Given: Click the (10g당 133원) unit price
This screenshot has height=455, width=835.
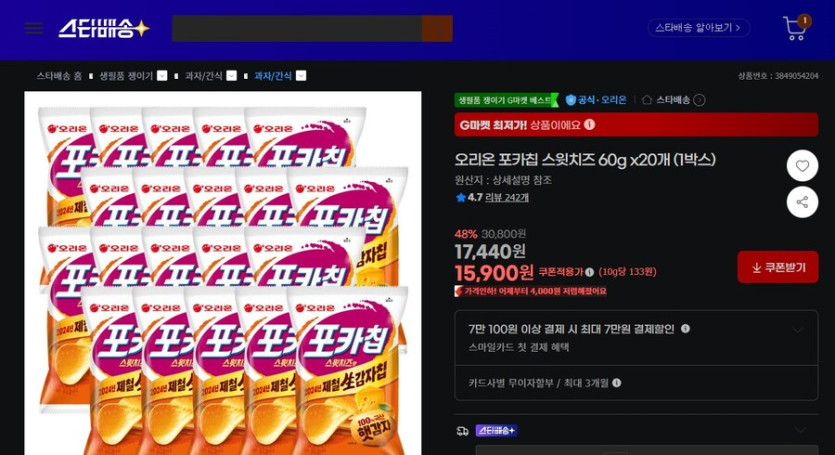Looking at the screenshot, I should [627, 272].
